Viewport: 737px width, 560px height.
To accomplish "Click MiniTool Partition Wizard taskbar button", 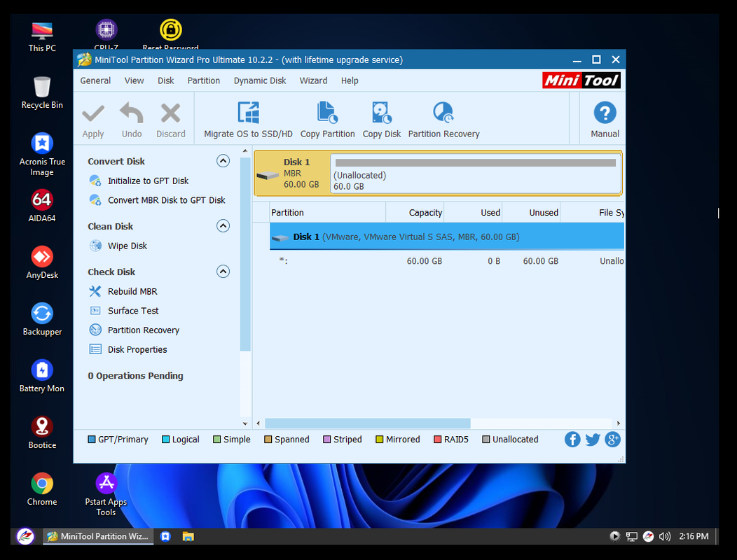I will (x=98, y=536).
